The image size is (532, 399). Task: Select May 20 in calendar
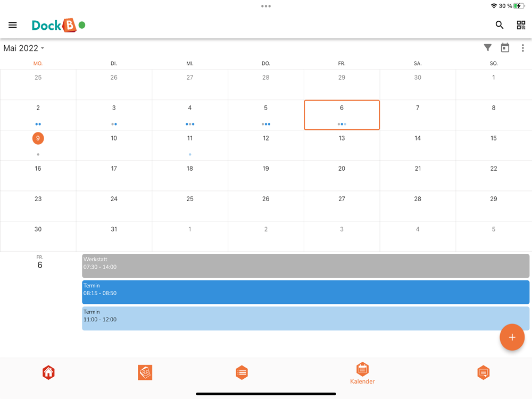point(342,176)
